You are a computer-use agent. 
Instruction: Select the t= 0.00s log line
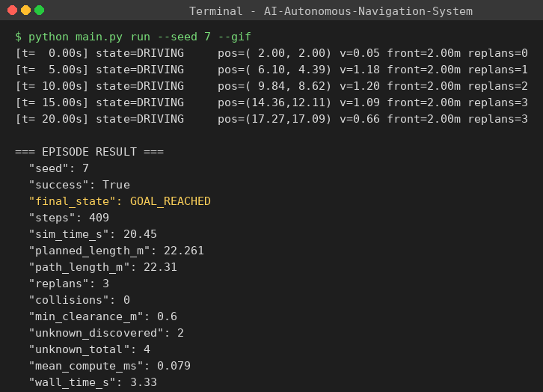(271, 53)
